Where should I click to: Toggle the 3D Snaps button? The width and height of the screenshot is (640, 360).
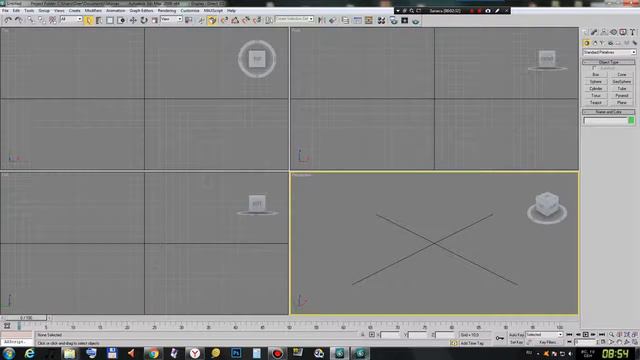(224, 20)
